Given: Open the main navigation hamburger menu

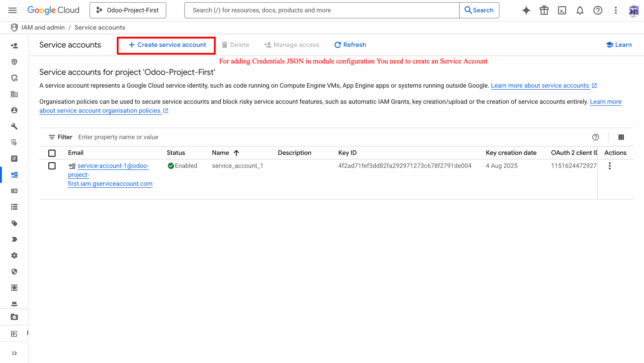Looking at the screenshot, I should point(12,10).
